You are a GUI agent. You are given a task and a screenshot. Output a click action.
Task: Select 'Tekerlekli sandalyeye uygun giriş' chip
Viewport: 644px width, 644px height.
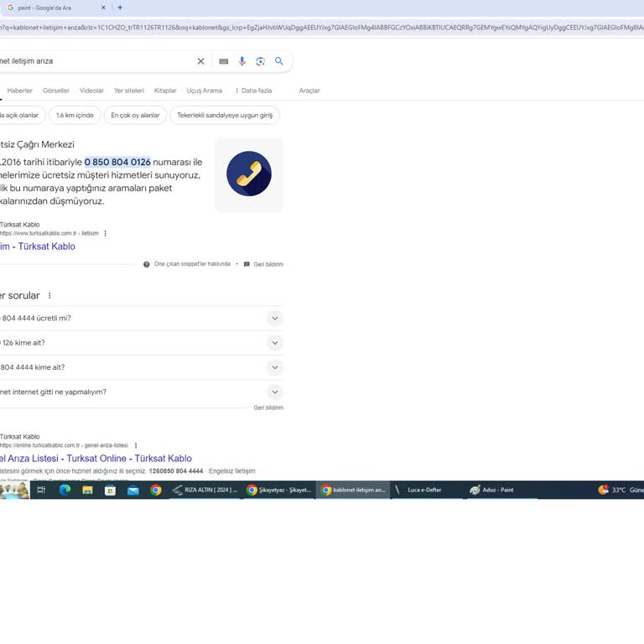tap(225, 116)
